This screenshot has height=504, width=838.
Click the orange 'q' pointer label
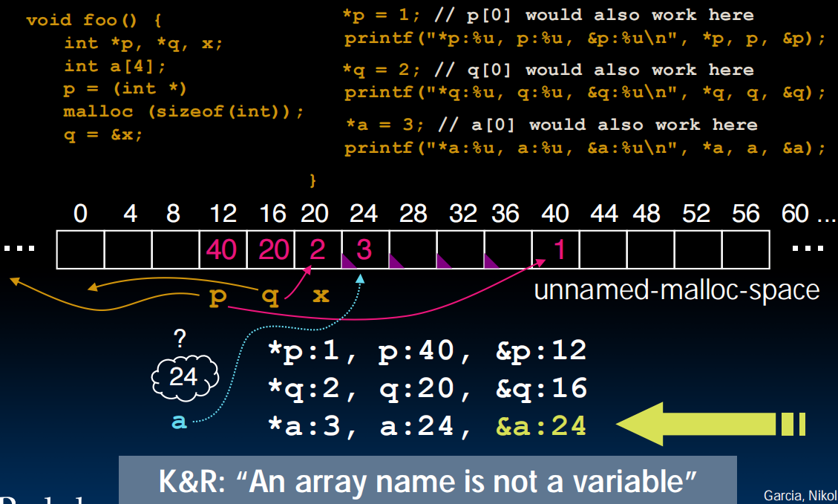click(x=270, y=297)
